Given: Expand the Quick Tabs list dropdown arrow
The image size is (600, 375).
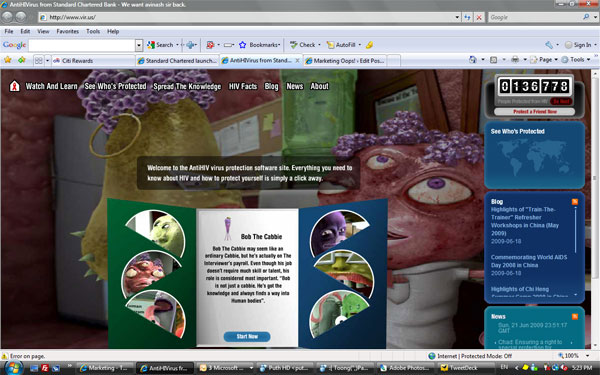Looking at the screenshot, I should point(47,60).
